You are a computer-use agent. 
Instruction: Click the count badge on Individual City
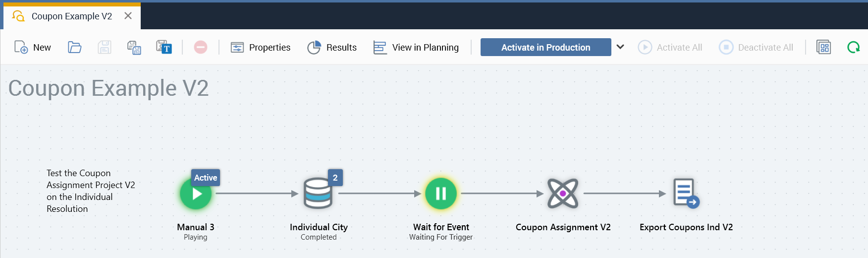tap(335, 178)
